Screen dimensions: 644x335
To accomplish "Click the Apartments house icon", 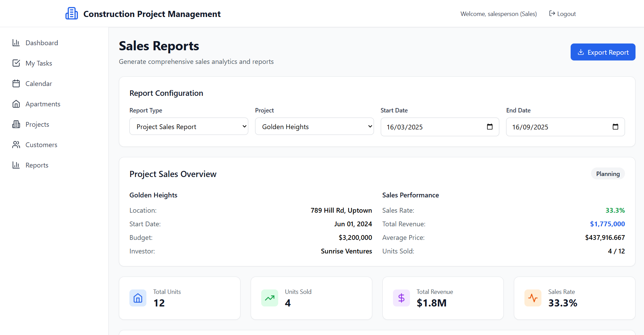I will coord(16,104).
